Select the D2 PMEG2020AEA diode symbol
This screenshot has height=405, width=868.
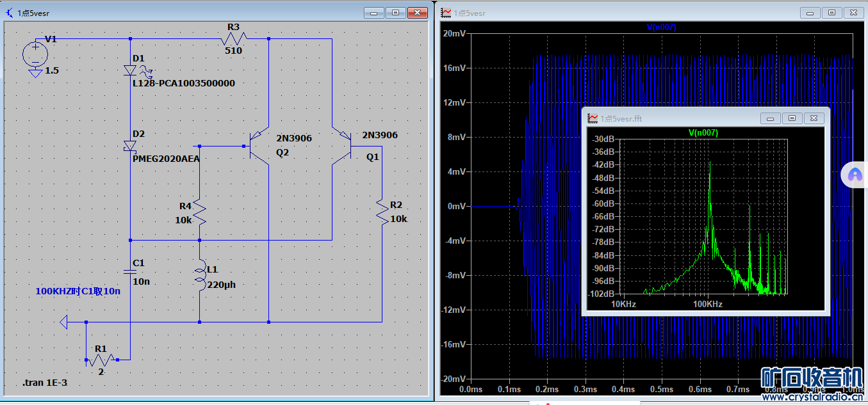(130, 147)
